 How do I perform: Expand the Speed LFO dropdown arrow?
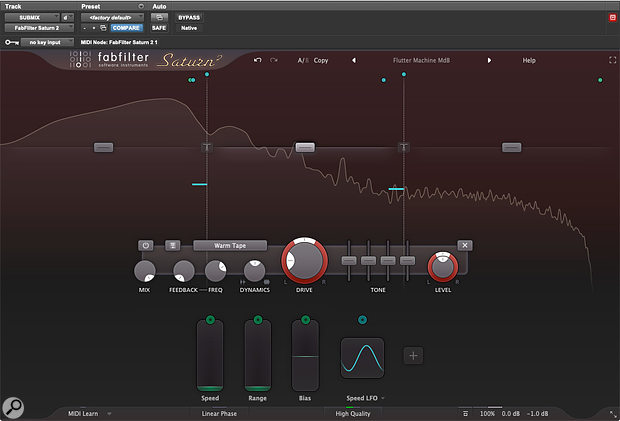pyautogui.click(x=383, y=398)
